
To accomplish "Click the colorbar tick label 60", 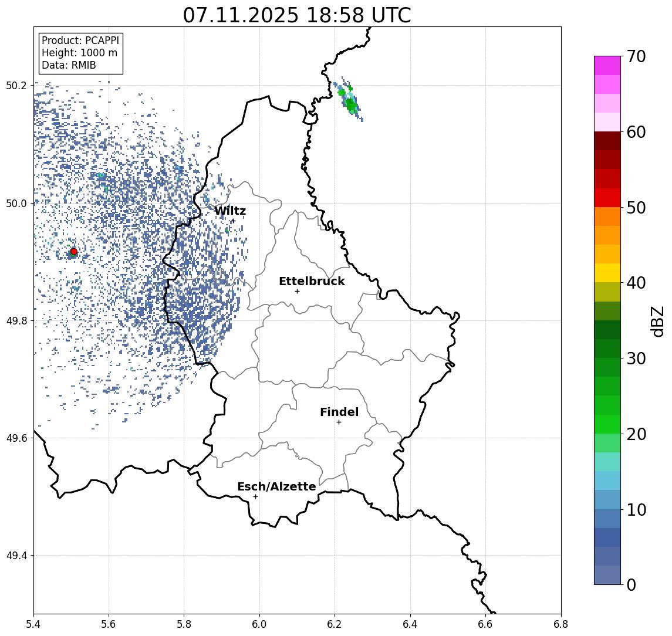I will click(x=636, y=133).
